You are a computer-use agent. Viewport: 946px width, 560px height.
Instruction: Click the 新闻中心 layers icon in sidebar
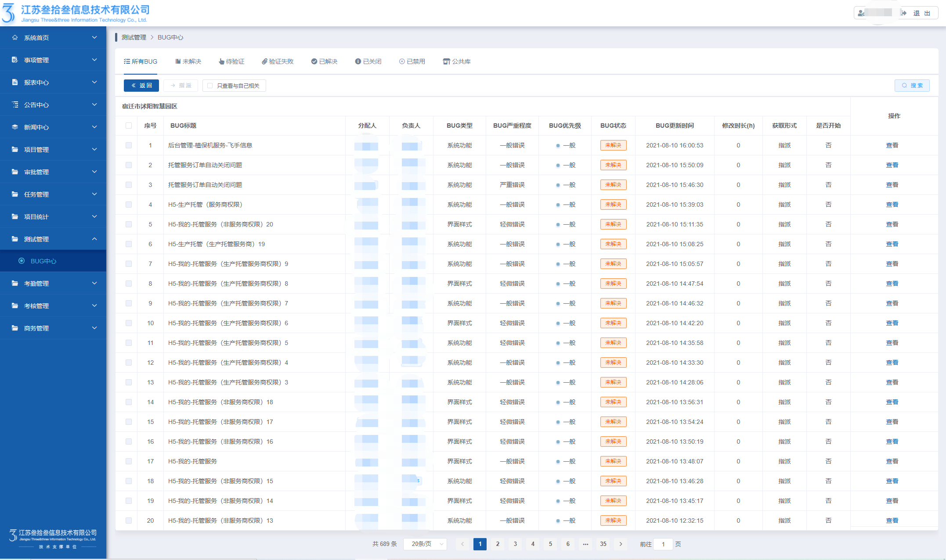(x=15, y=127)
